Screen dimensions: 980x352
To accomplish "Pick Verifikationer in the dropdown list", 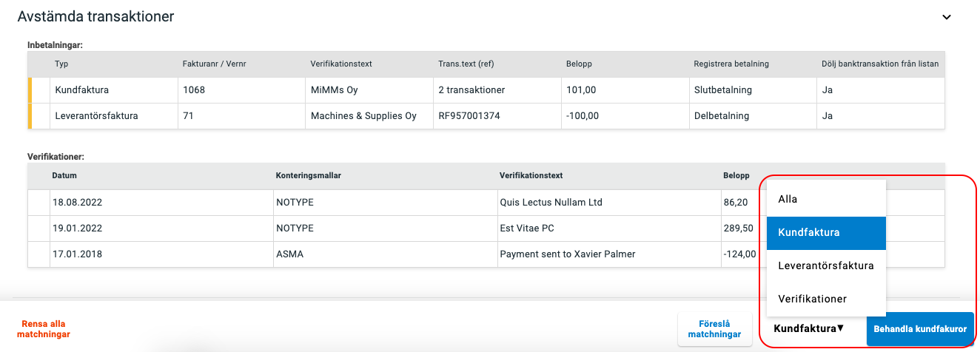I will click(826, 299).
